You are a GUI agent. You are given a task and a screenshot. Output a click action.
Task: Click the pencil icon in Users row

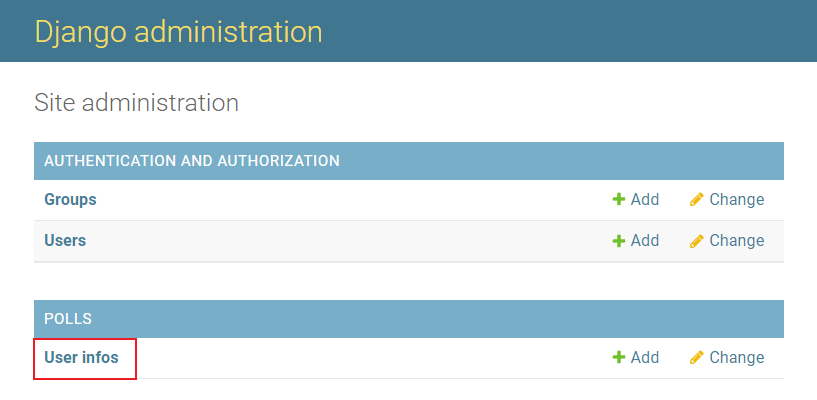click(697, 241)
